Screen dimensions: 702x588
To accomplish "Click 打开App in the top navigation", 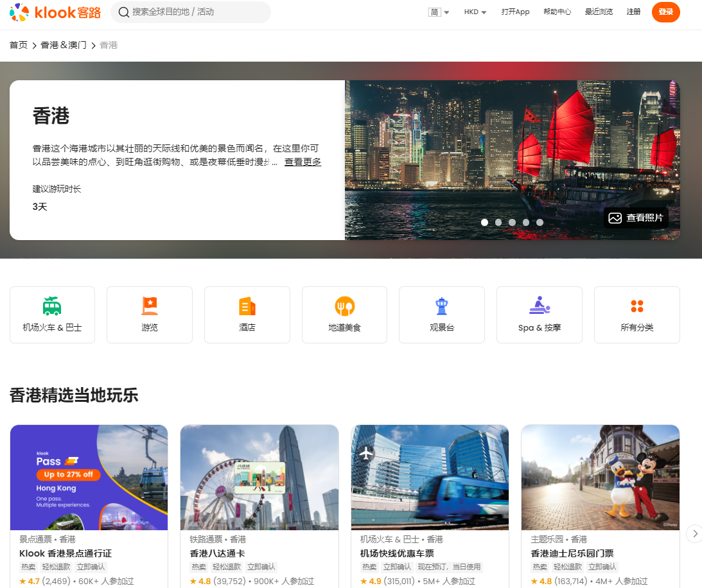I will pos(515,12).
